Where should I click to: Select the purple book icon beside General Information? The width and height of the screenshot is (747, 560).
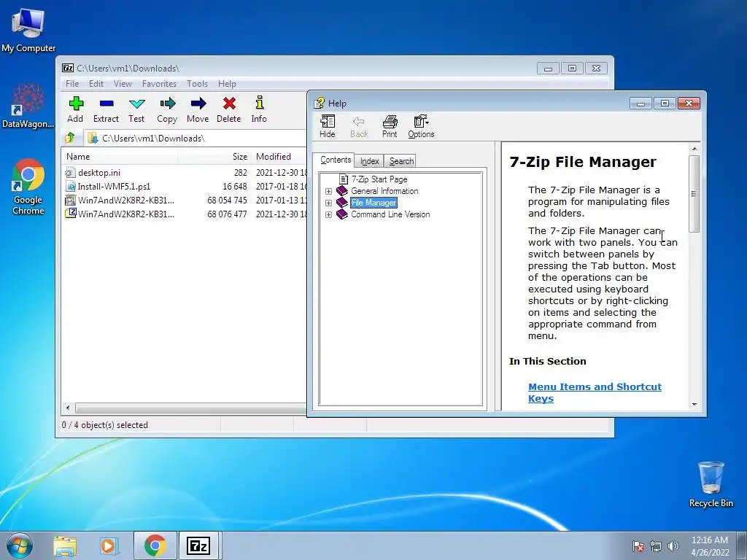(342, 191)
